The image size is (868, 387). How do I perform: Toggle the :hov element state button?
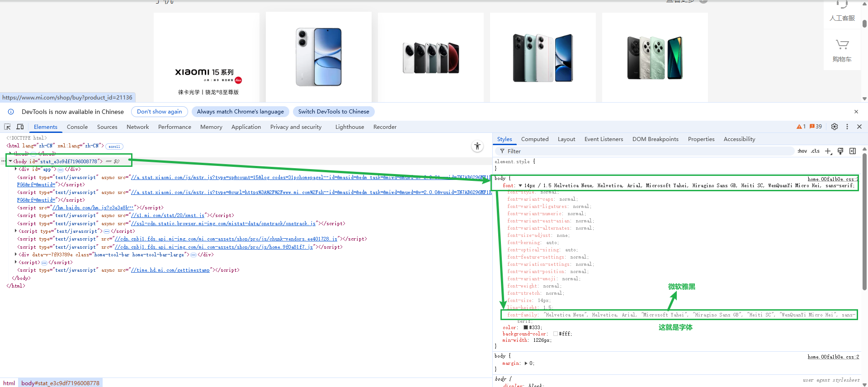[x=802, y=151]
